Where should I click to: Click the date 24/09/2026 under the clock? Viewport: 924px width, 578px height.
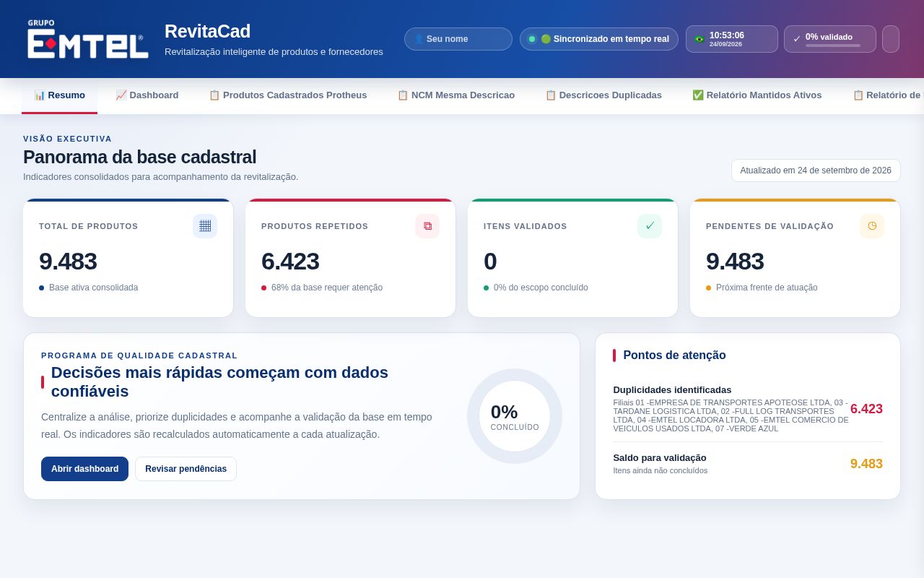(725, 44)
